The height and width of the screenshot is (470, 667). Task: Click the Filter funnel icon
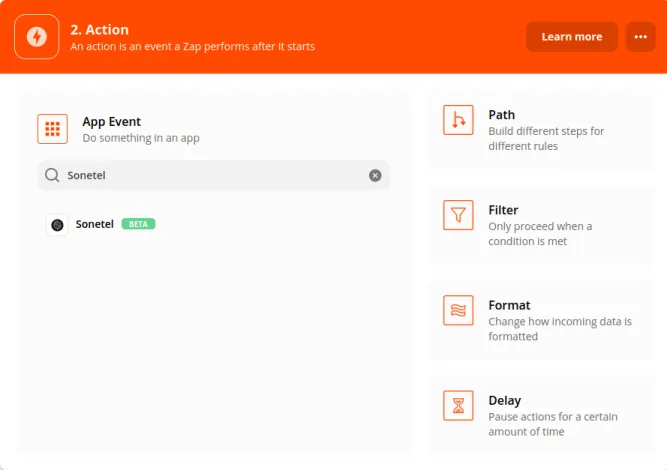click(458, 215)
